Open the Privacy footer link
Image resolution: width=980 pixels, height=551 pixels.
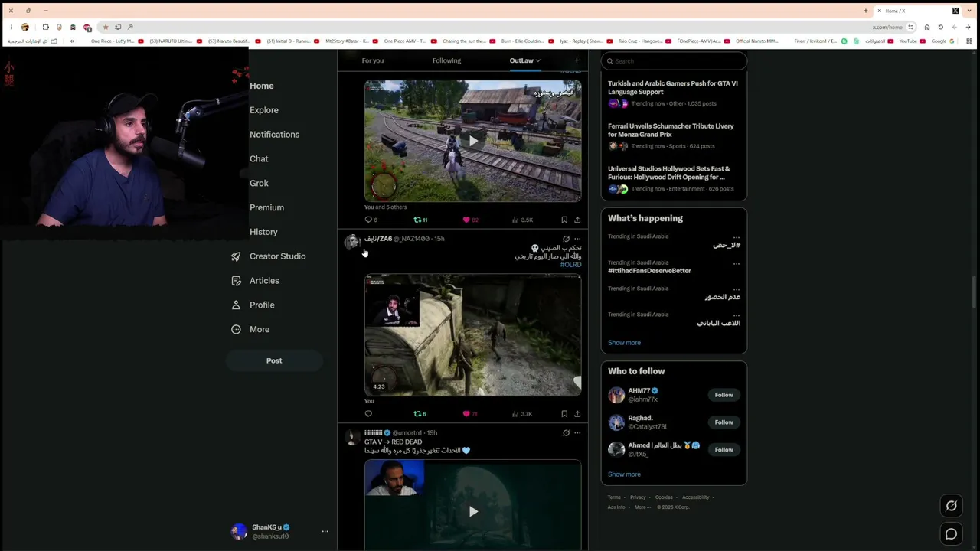(638, 497)
